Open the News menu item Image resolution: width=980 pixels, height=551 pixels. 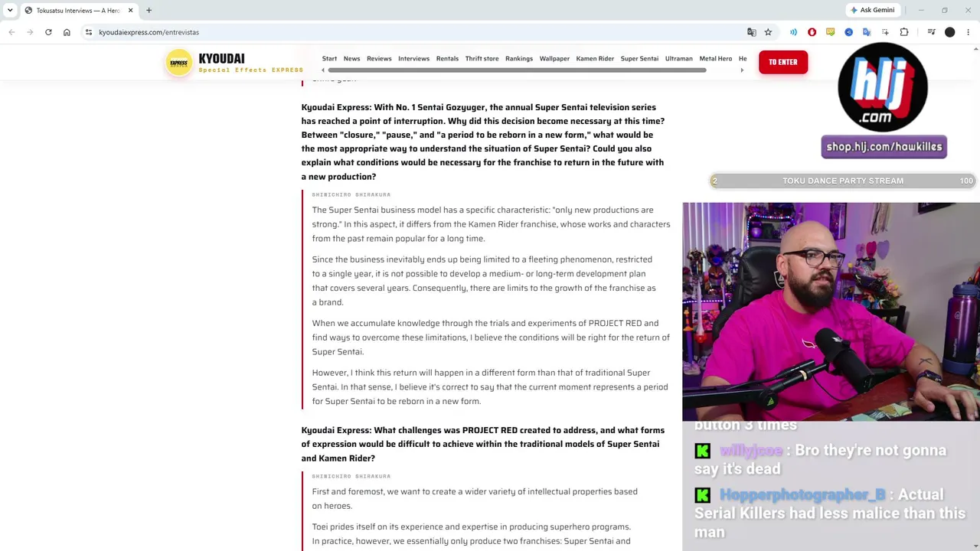point(351,58)
